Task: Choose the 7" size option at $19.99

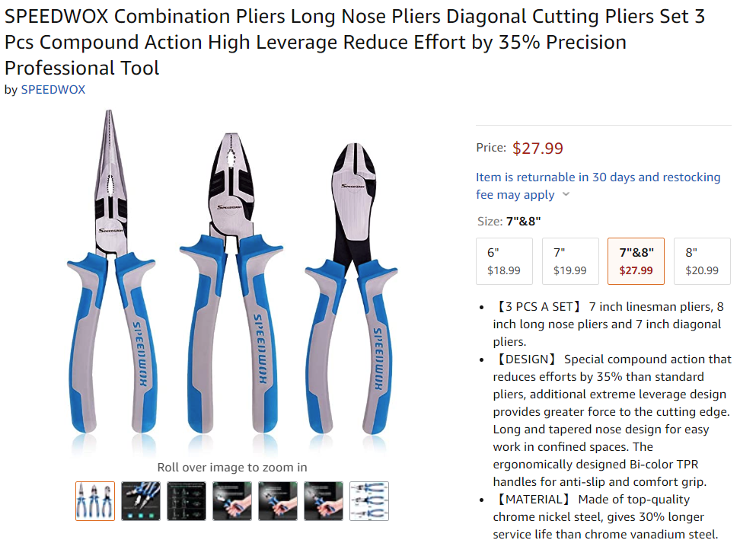Action: click(569, 260)
